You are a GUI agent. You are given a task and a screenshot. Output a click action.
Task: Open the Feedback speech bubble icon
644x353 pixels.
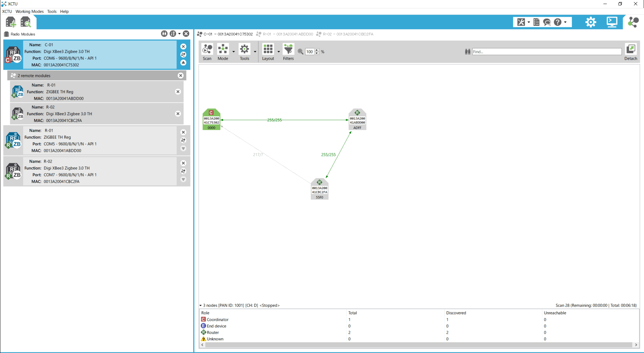547,23
